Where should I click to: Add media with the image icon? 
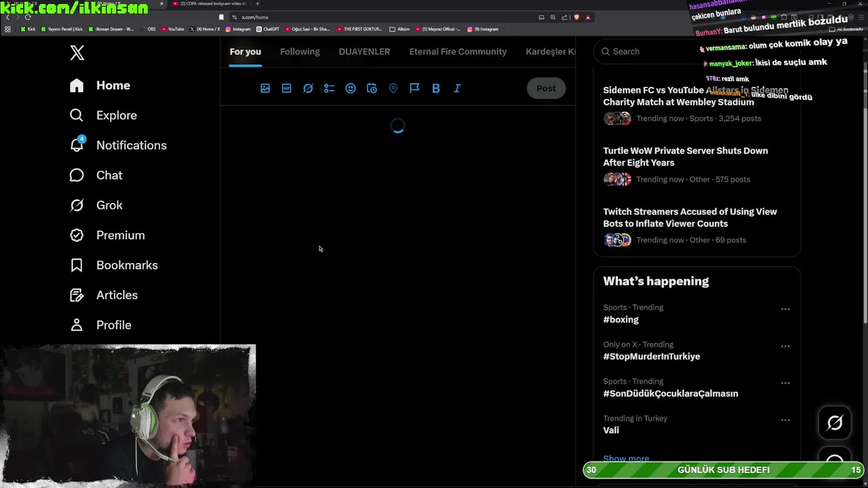[265, 88]
